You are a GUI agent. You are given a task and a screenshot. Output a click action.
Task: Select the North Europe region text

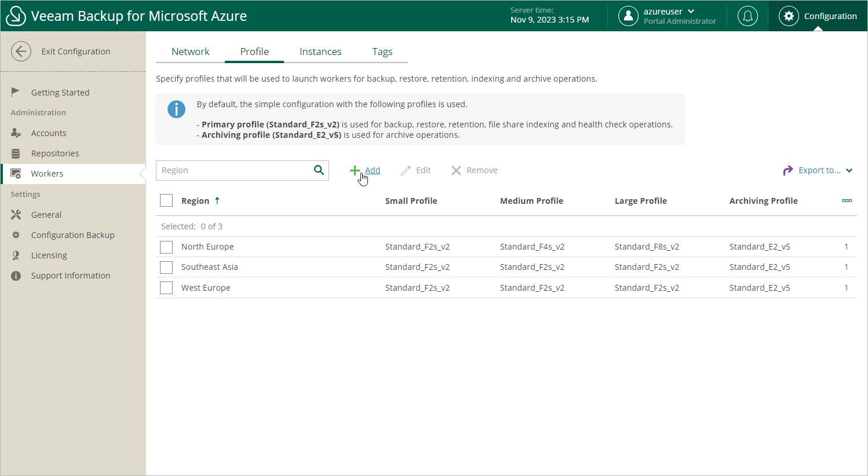207,247
